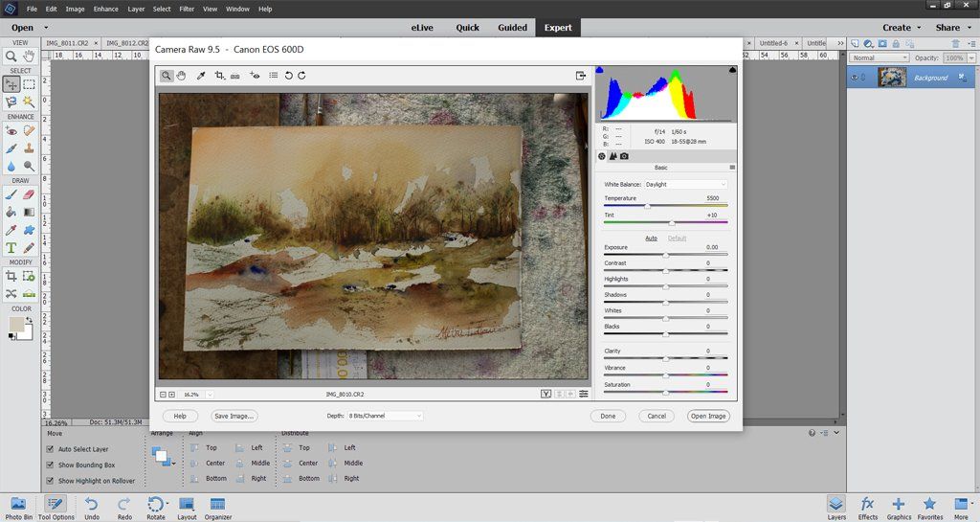Select the Magic Wand selection tool
Viewport: 980px width, 522px height.
(29, 102)
